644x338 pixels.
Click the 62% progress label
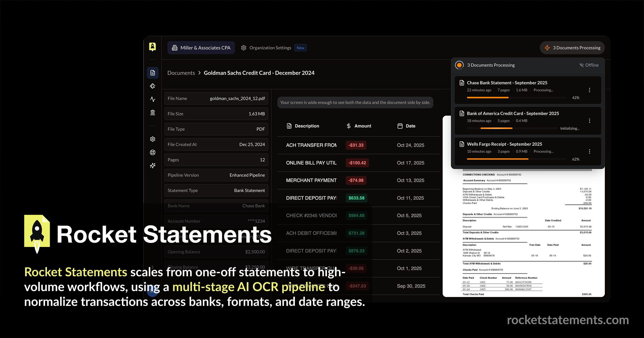point(576,159)
